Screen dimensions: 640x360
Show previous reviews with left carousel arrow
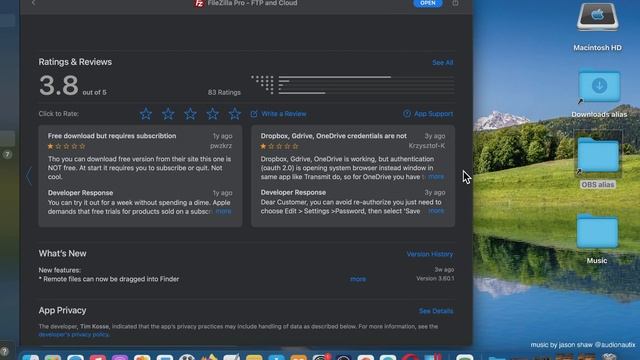pyautogui.click(x=29, y=176)
